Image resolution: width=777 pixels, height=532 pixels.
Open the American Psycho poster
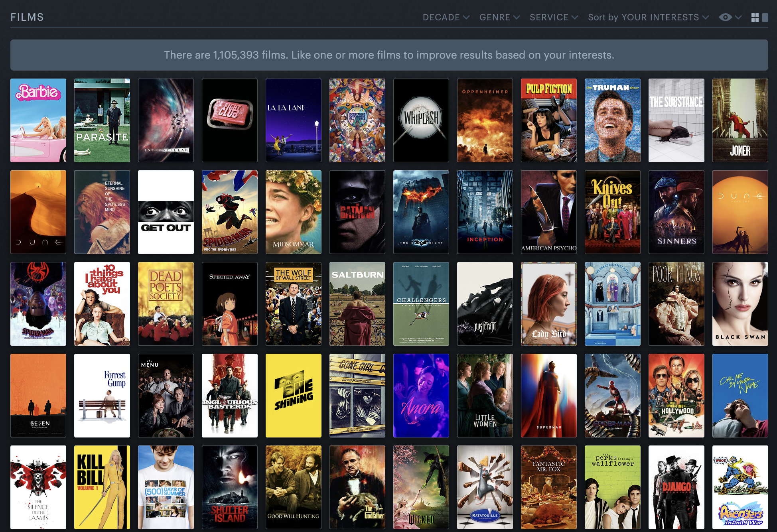pos(549,212)
